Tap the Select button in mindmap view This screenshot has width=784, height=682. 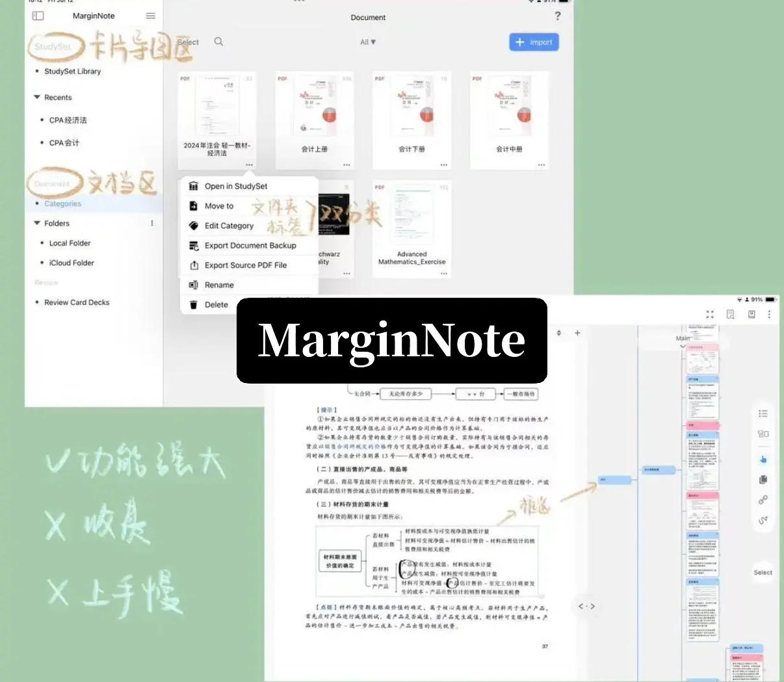(x=763, y=572)
